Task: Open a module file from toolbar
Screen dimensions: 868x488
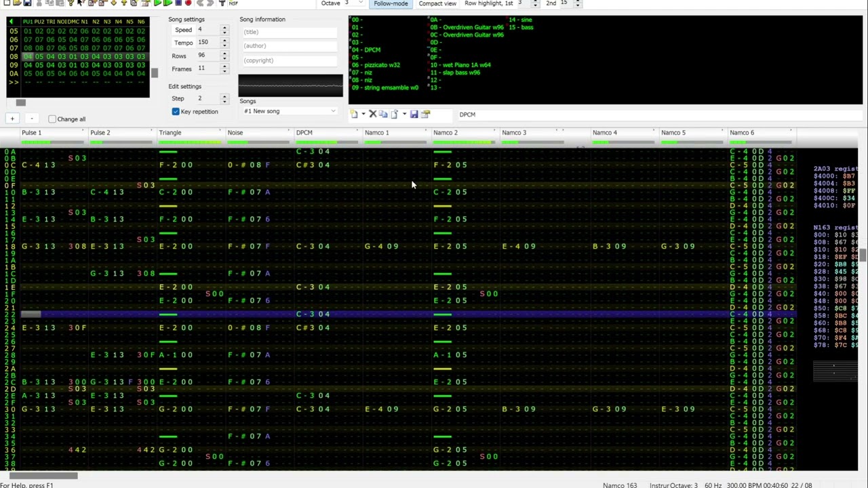Action: [17, 3]
